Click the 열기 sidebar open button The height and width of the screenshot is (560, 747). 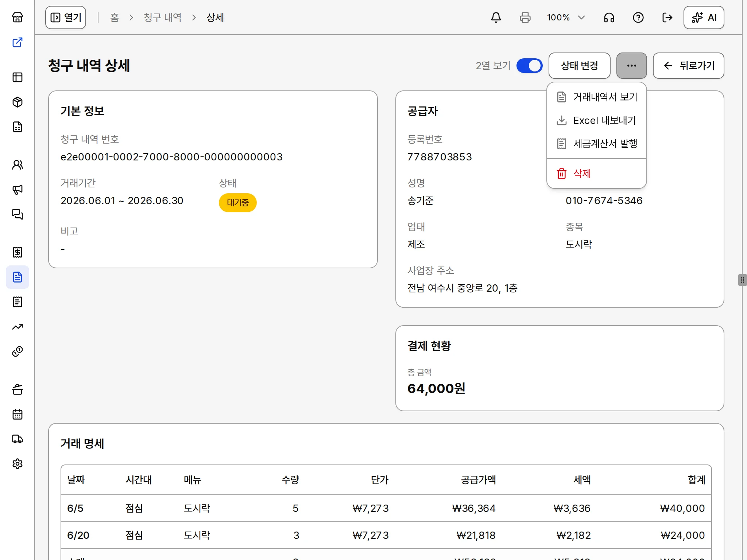coord(66,17)
